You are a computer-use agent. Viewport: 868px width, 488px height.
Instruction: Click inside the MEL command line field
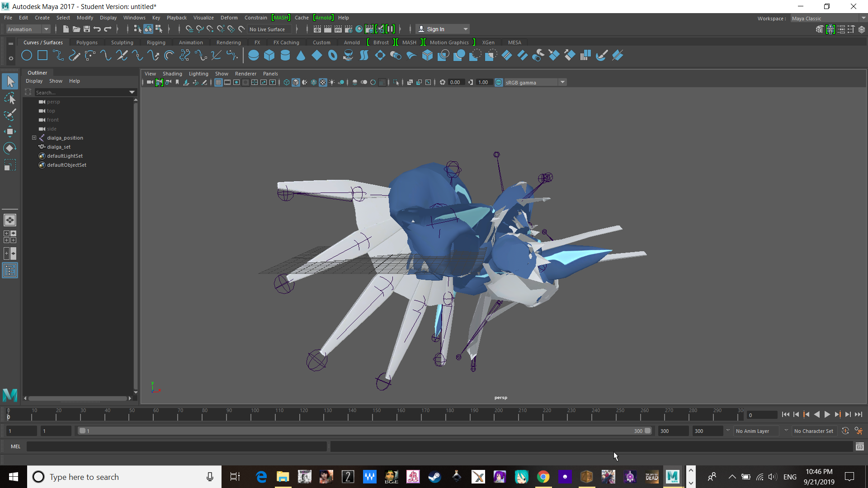(x=176, y=446)
